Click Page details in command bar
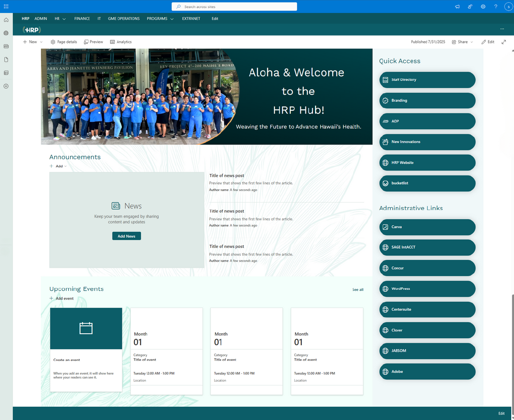 64,42
